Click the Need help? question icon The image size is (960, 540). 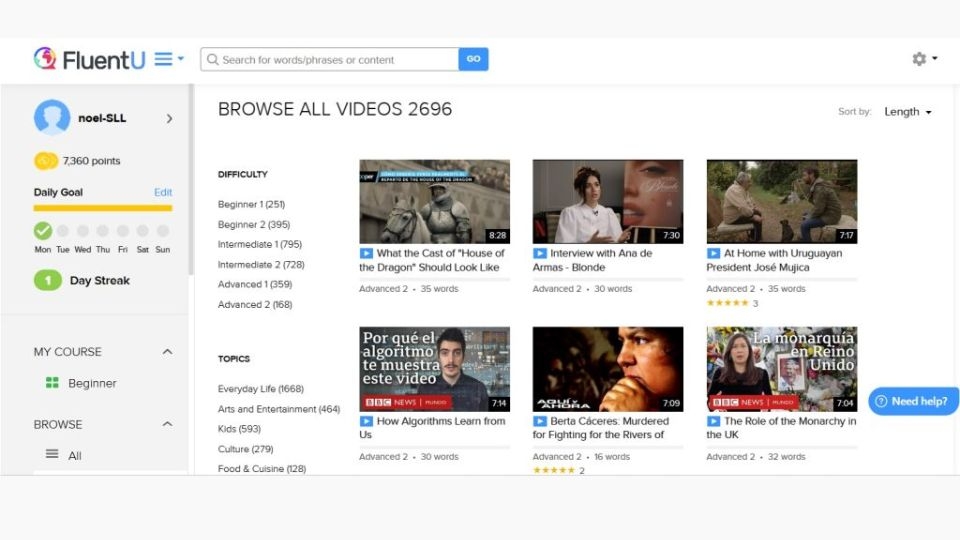click(x=881, y=401)
